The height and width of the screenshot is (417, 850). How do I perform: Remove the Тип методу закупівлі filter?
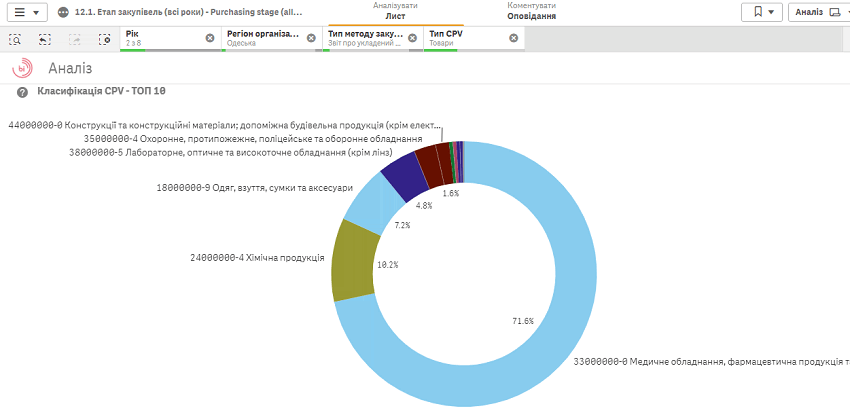click(x=412, y=38)
